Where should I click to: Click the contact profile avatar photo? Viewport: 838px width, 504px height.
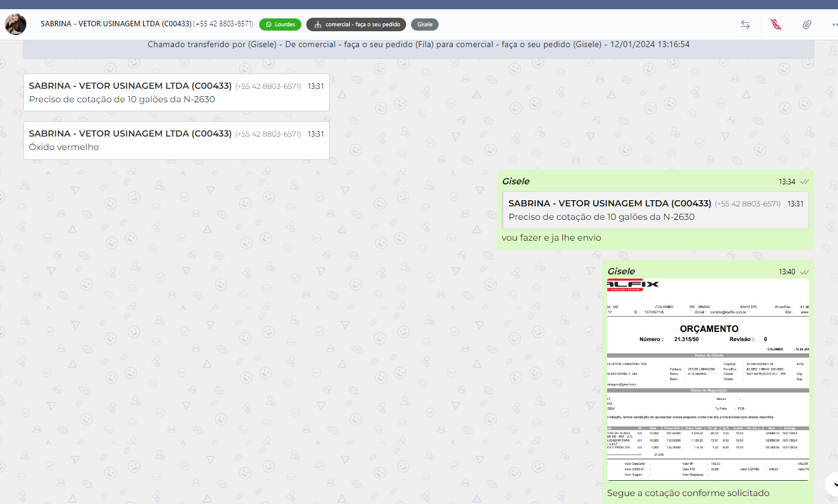tap(15, 24)
